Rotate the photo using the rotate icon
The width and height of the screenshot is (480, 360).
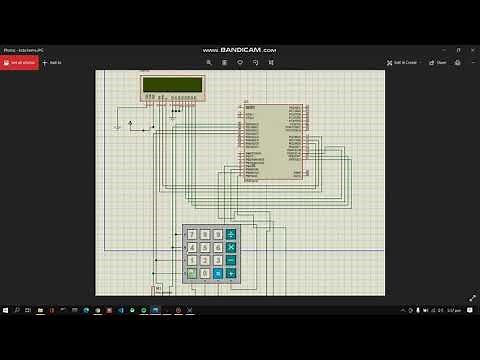coord(256,63)
